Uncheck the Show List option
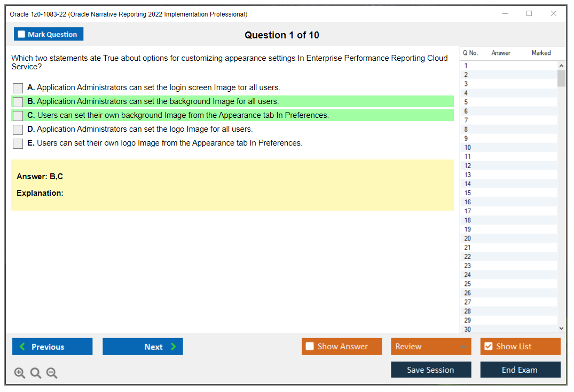Screen dimensions: 574x392 (x=488, y=347)
